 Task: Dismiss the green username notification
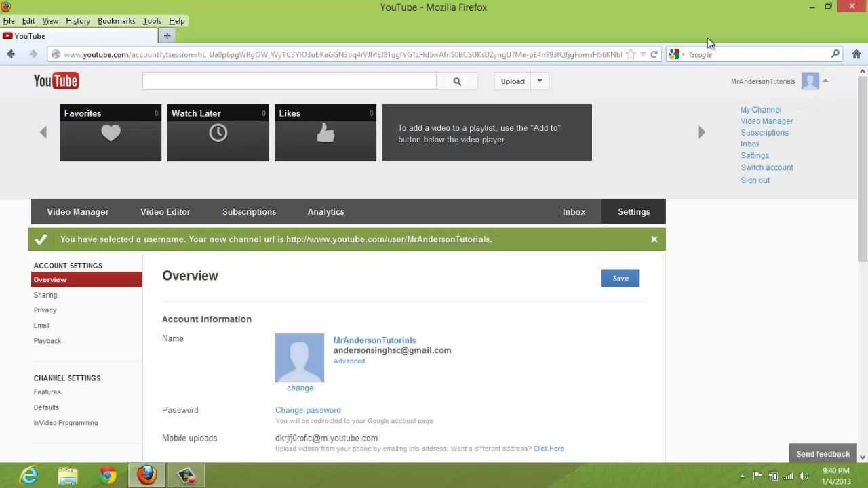654,239
